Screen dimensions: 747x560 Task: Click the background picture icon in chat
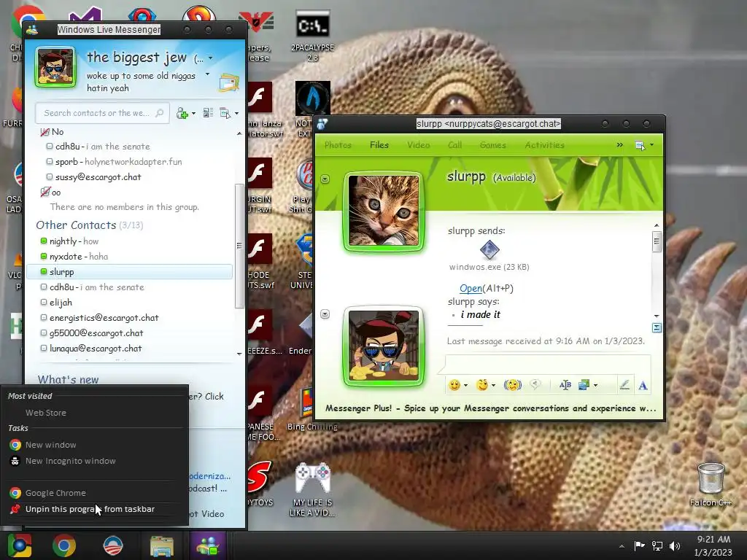[x=584, y=385]
